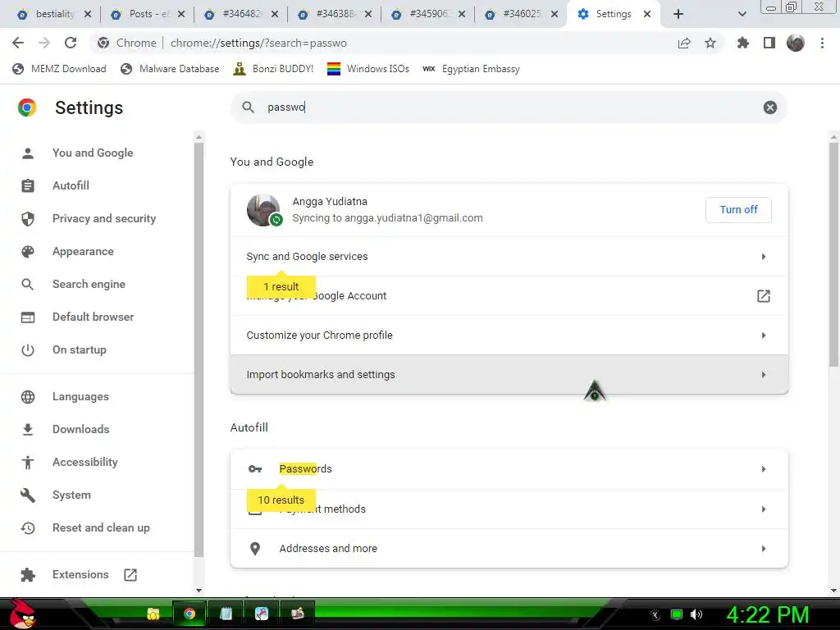The image size is (840, 630).
Task: Open On startup settings
Action: [80, 349]
